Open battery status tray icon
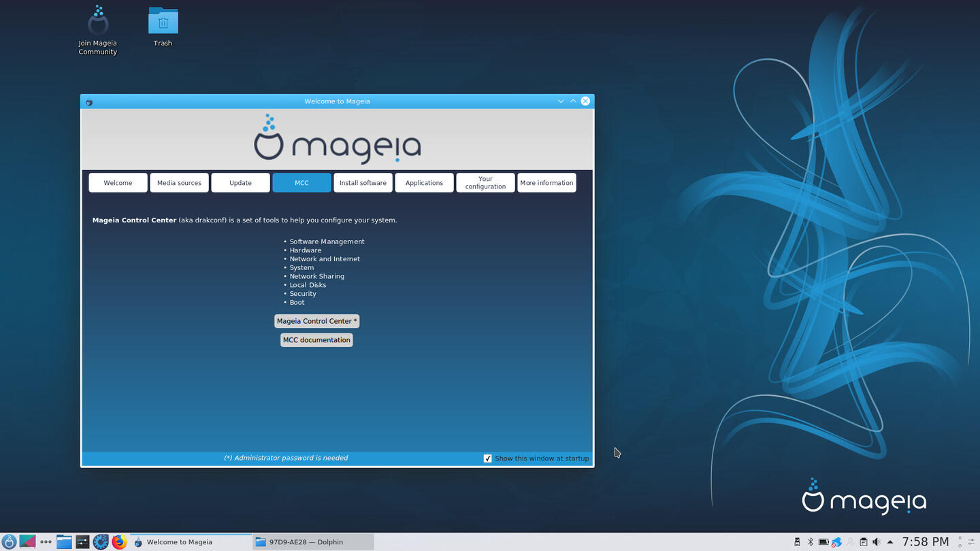Screen dimensions: 980x551 [x=823, y=542]
